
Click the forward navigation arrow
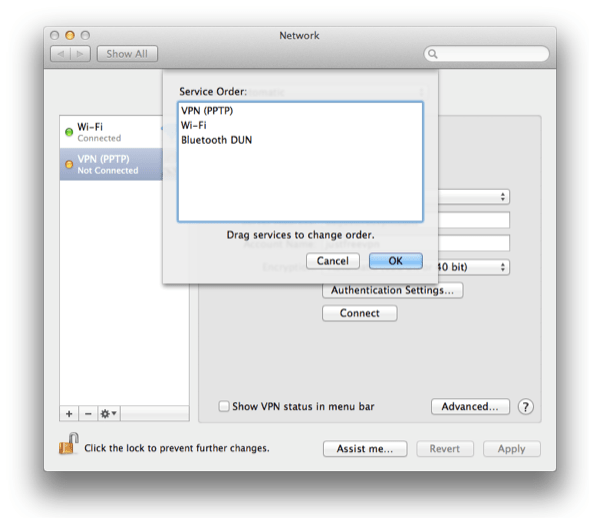coord(80,54)
